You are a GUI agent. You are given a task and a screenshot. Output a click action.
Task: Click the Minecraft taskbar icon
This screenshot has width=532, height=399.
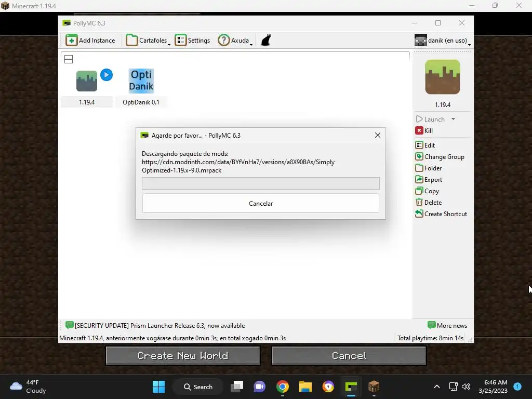tap(374, 387)
